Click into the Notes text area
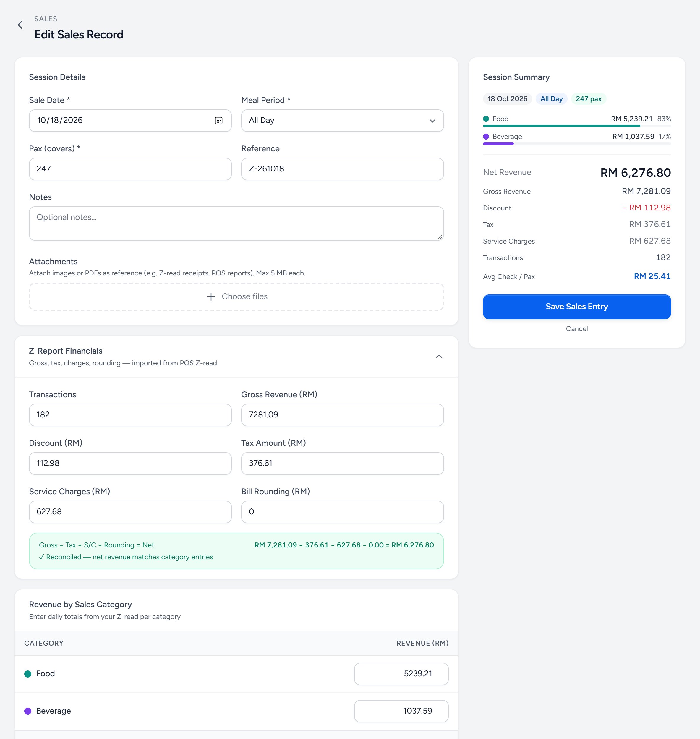The height and width of the screenshot is (739, 700). click(236, 223)
